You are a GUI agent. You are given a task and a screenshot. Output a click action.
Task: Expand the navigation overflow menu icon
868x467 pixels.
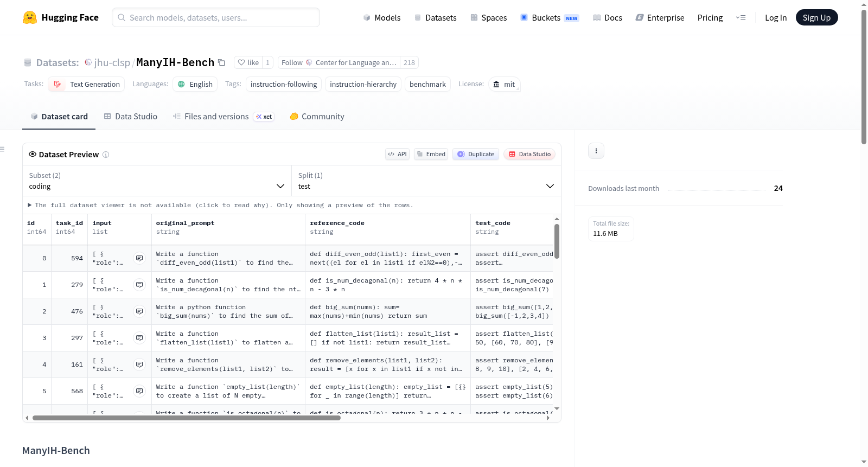[x=741, y=17]
